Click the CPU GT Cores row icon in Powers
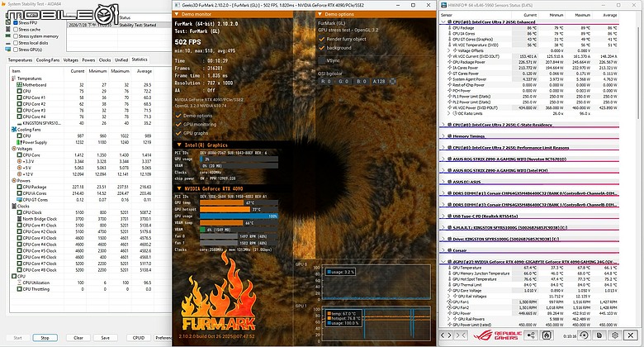 (x=19, y=199)
